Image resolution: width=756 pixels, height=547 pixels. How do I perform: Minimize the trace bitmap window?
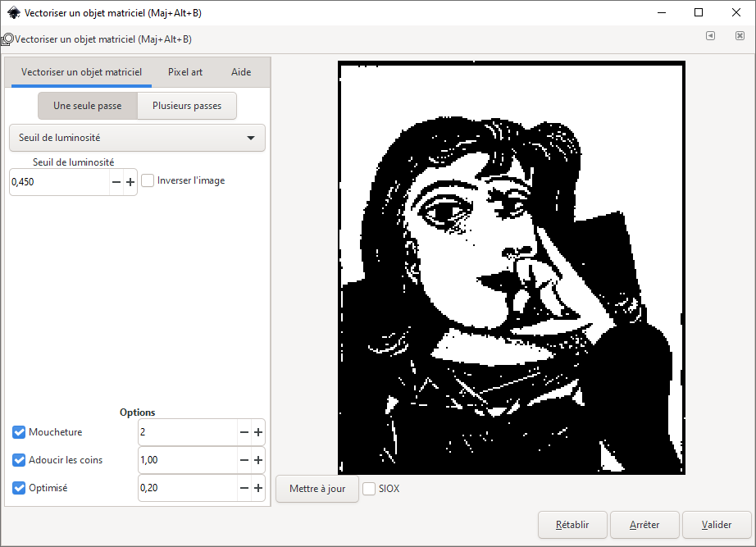pos(662,12)
